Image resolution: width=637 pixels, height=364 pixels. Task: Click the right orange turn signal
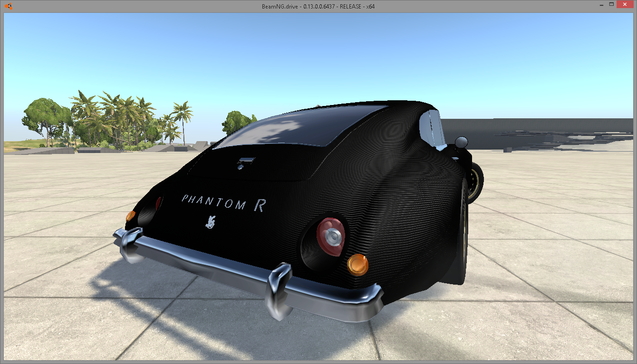point(357,265)
